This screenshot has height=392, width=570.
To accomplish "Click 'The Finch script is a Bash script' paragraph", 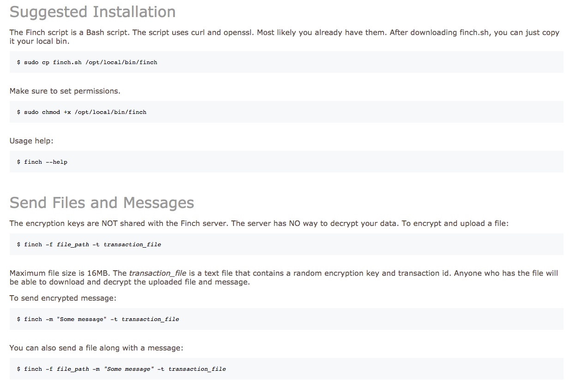I will tap(284, 36).
